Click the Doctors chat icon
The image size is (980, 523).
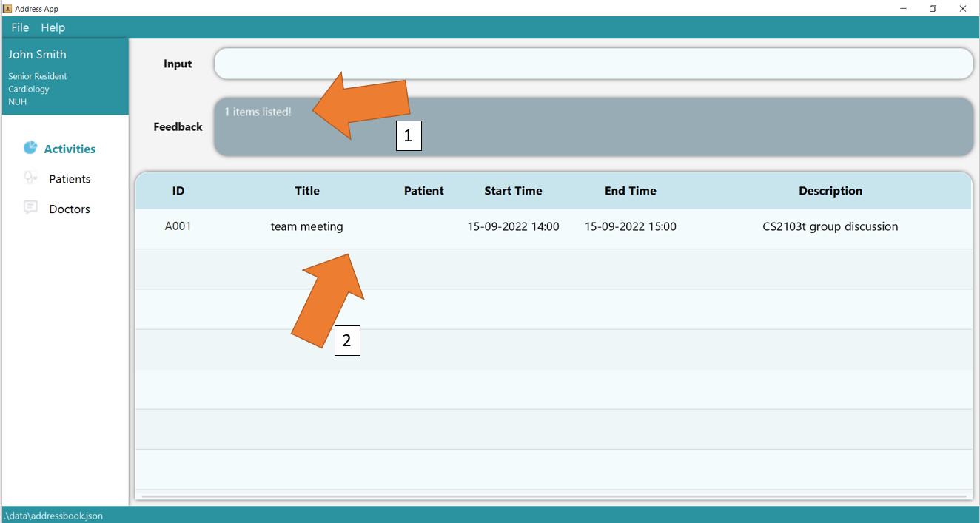pos(30,208)
